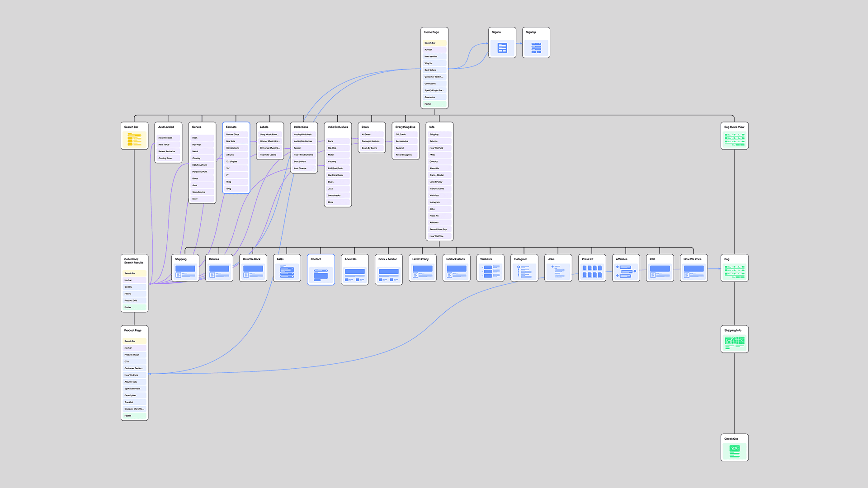
Task: Click the Navbar section in the Home Page card
Action: [x=434, y=50]
